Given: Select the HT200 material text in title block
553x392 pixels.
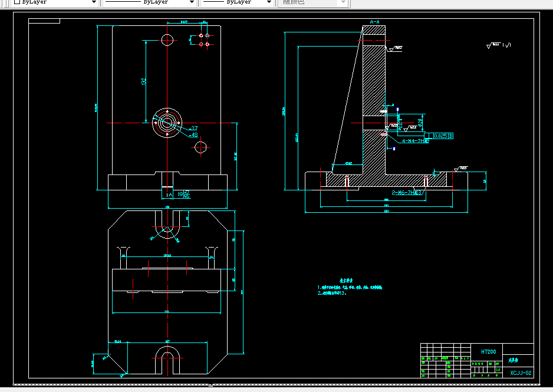Looking at the screenshot, I should coord(488,351).
